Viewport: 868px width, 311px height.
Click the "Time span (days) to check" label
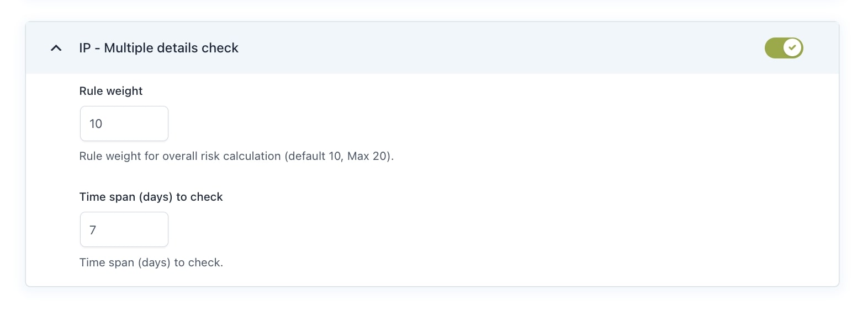(151, 197)
